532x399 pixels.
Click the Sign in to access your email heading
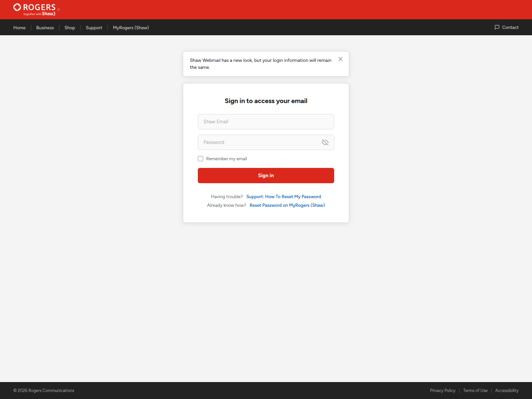point(266,101)
